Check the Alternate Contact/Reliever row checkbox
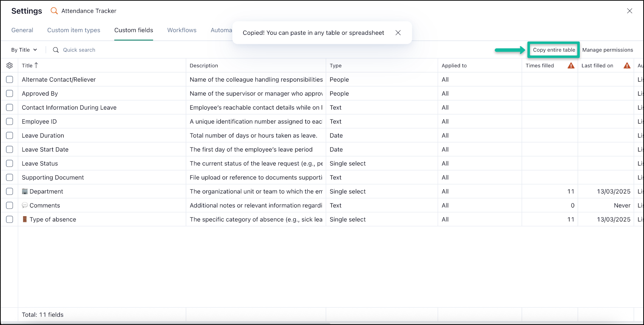 pyautogui.click(x=9, y=79)
